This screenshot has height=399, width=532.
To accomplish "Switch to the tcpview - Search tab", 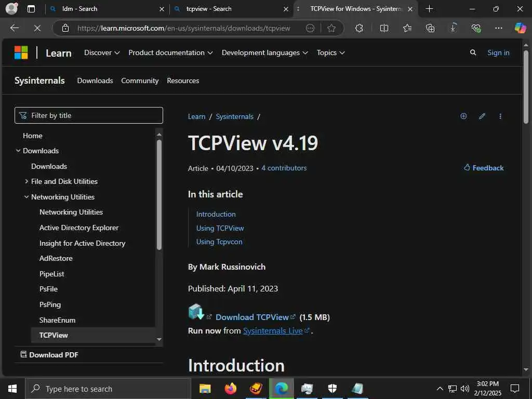I will click(x=231, y=9).
